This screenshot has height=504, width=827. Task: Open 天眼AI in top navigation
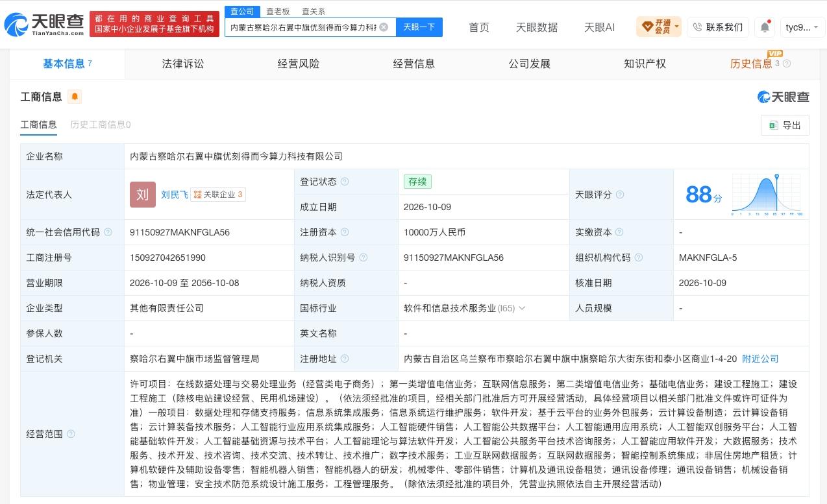[599, 27]
